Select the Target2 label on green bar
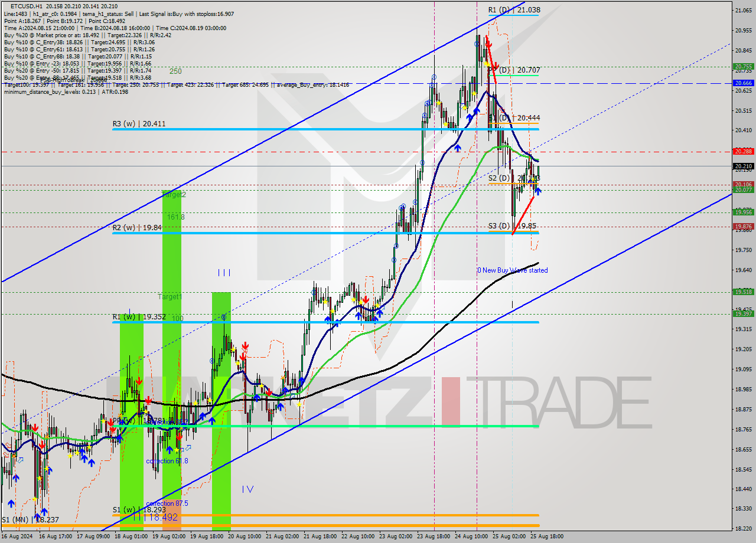The image size is (756, 543). point(174,195)
